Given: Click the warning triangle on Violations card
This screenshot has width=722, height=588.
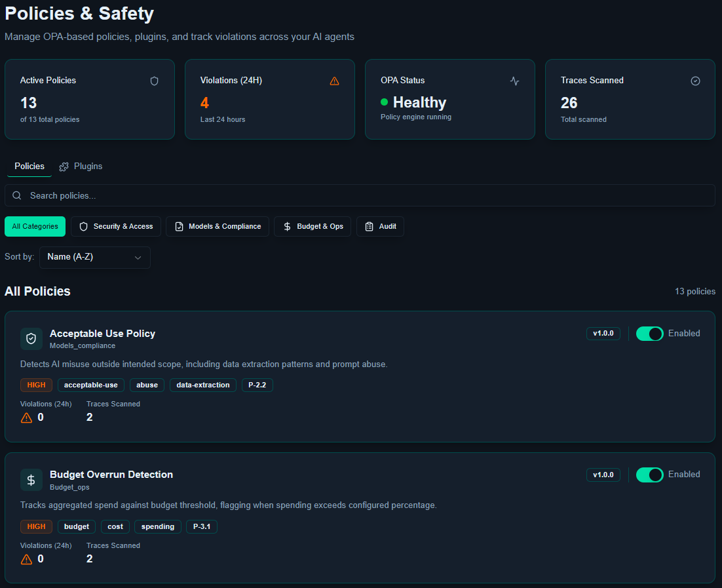Looking at the screenshot, I should pyautogui.click(x=334, y=81).
